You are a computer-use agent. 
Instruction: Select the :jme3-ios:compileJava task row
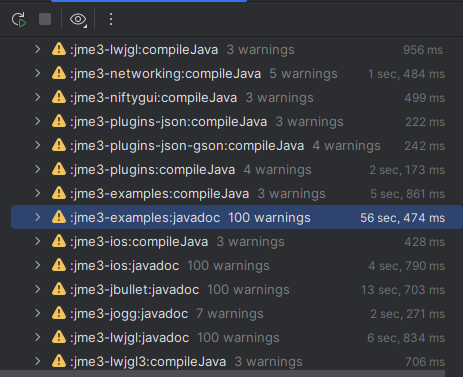coord(237,242)
